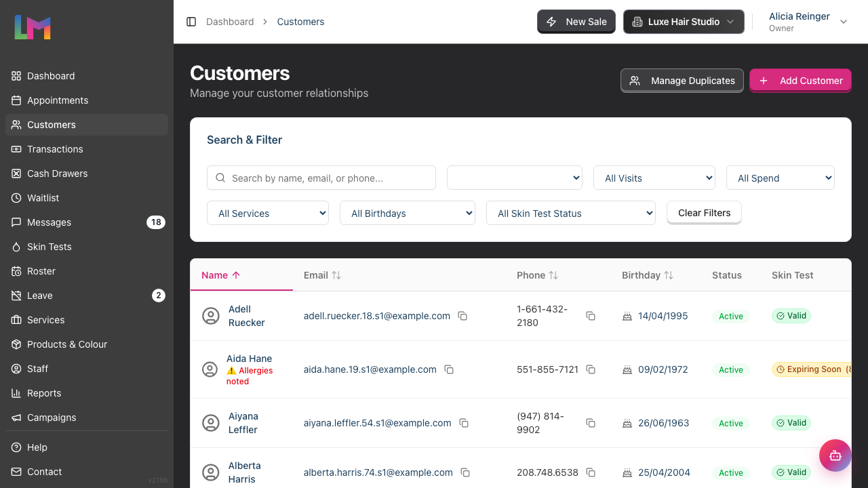Viewport: 868px width, 488px height.
Task: Click Expiring Soon badge for Aida Hane
Action: [x=812, y=369]
